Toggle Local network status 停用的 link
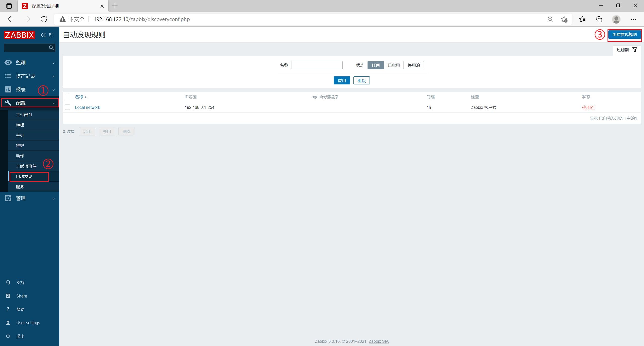 coord(588,107)
